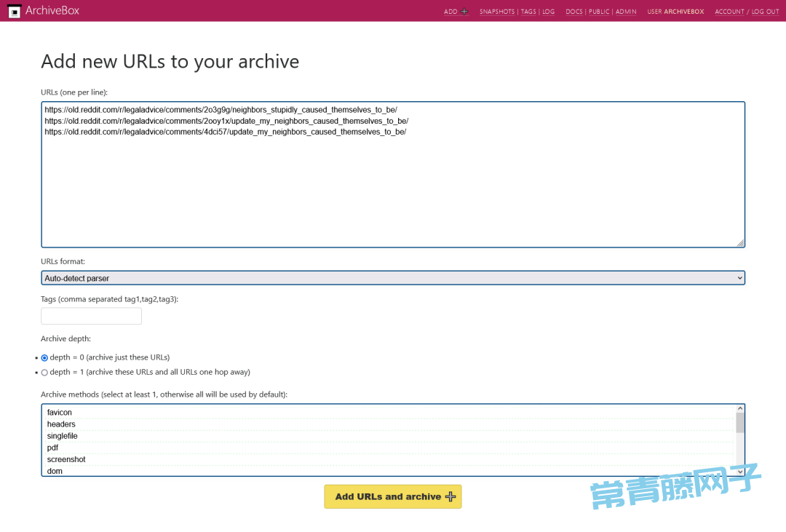
Task: Click the plus icon beside ADD
Action: click(464, 12)
